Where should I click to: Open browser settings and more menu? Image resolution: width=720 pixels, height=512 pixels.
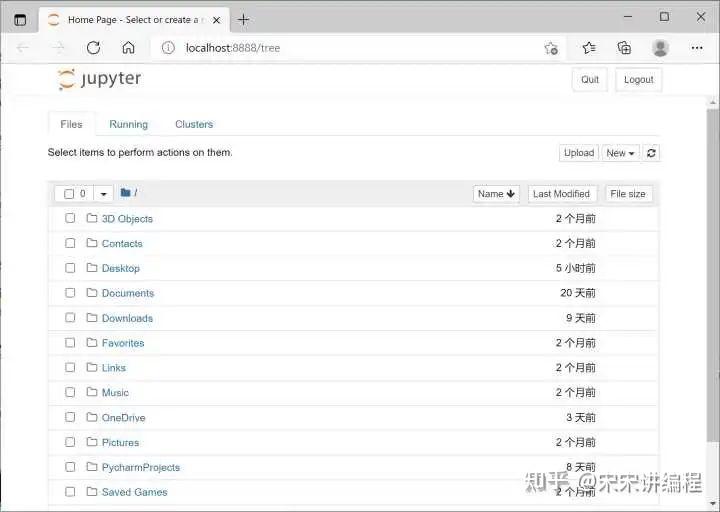click(x=697, y=48)
